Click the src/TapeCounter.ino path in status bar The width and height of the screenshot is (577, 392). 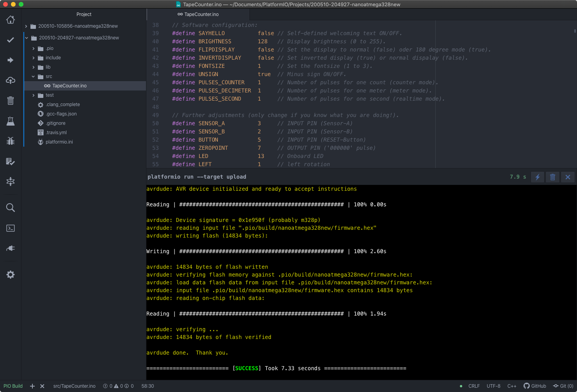pos(74,386)
